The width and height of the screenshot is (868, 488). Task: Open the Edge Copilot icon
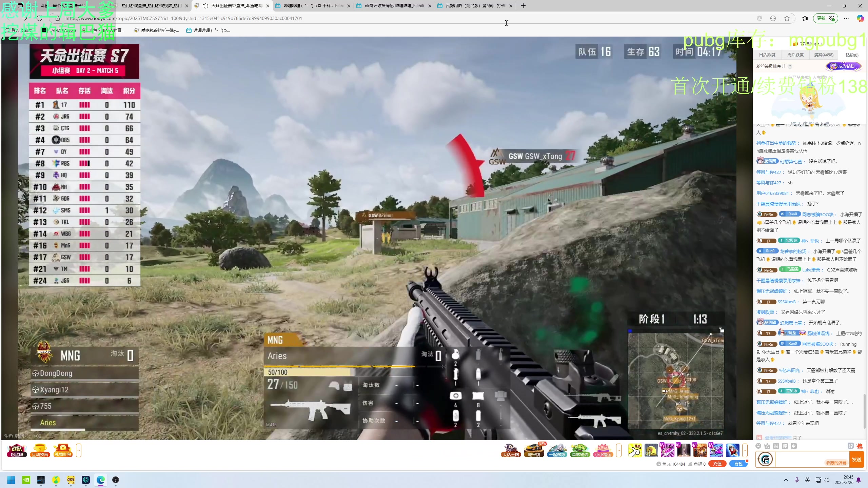860,18
